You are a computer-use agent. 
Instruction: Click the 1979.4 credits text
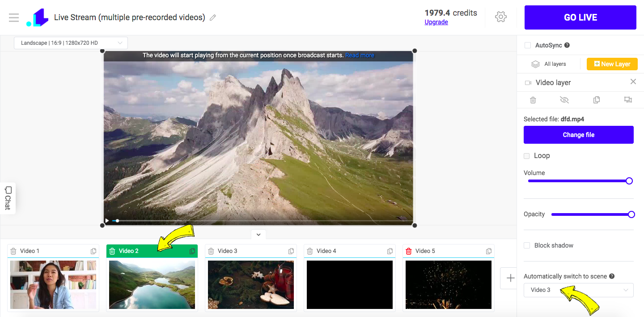pos(451,13)
